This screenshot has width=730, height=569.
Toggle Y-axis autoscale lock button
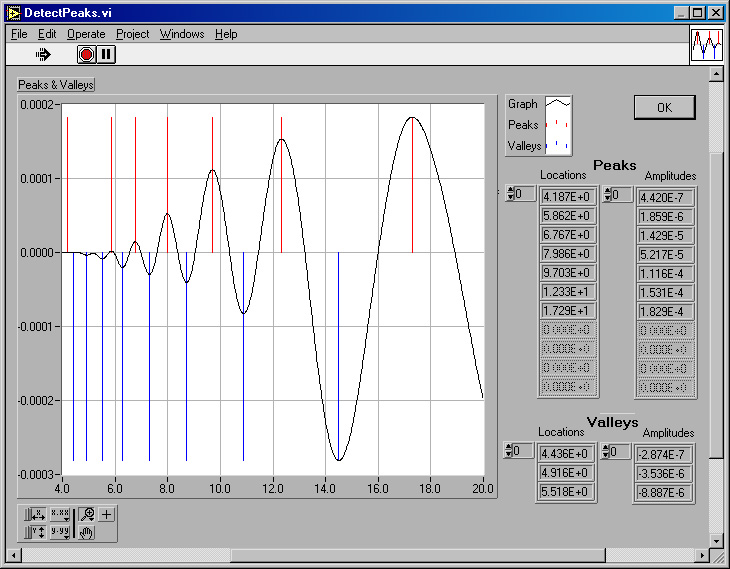click(34, 532)
